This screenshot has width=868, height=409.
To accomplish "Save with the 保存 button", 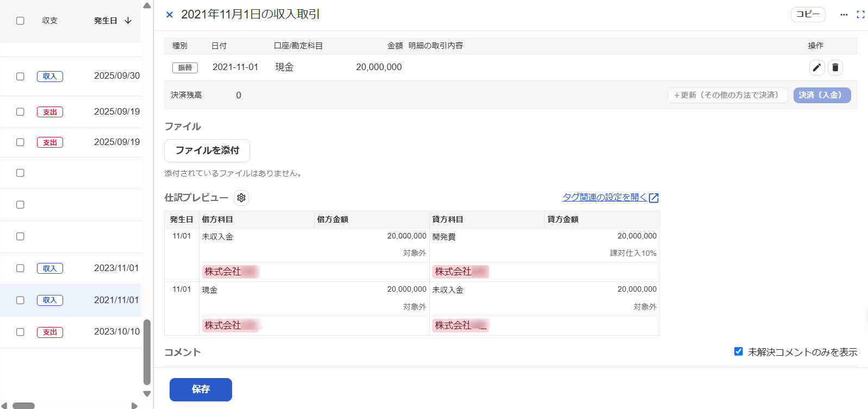I will click(x=201, y=389).
